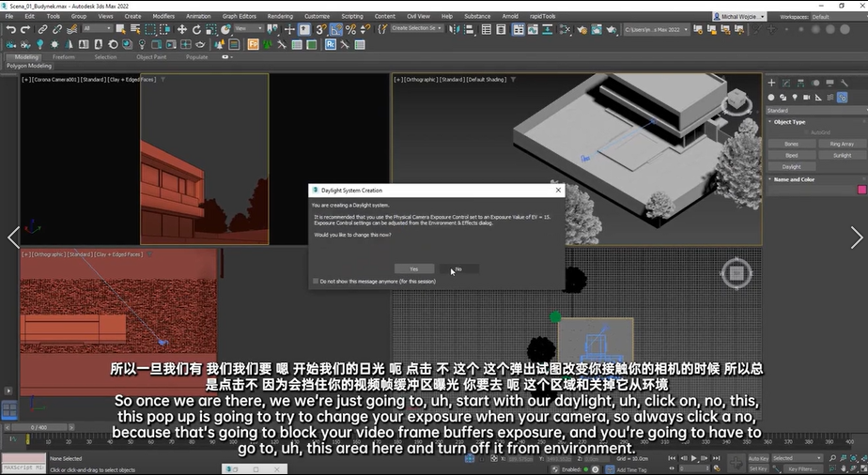Open the project path dropdown
This screenshot has height=475, width=868.
(657, 29)
